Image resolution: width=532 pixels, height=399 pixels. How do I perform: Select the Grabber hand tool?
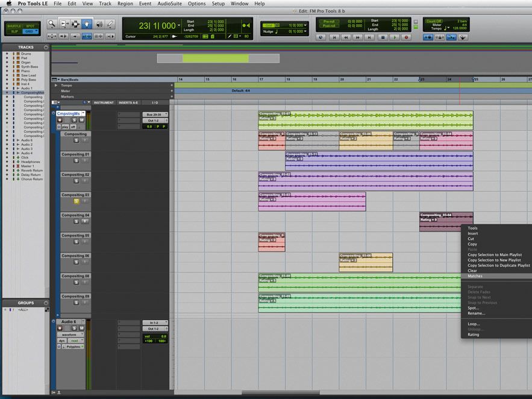point(87,24)
